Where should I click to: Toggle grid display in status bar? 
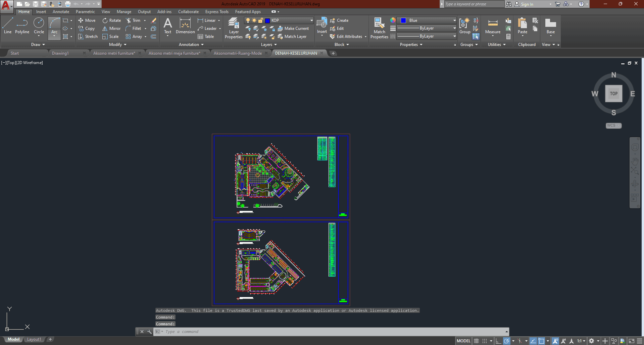tap(476, 341)
